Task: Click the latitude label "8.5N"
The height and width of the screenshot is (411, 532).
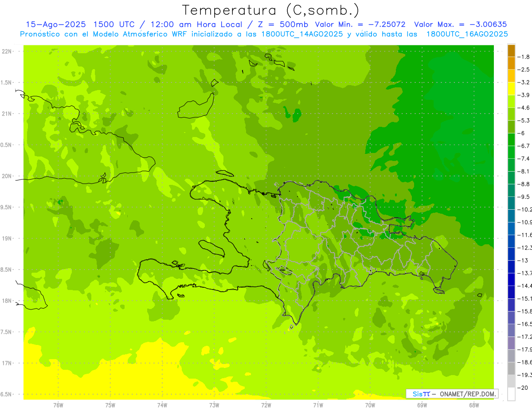Action: click(x=6, y=270)
